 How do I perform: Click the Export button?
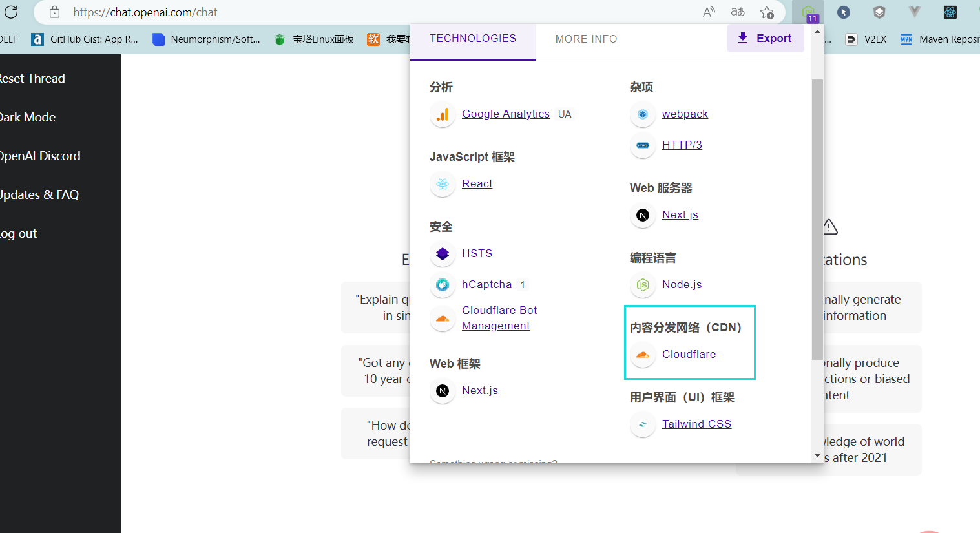[x=766, y=38]
